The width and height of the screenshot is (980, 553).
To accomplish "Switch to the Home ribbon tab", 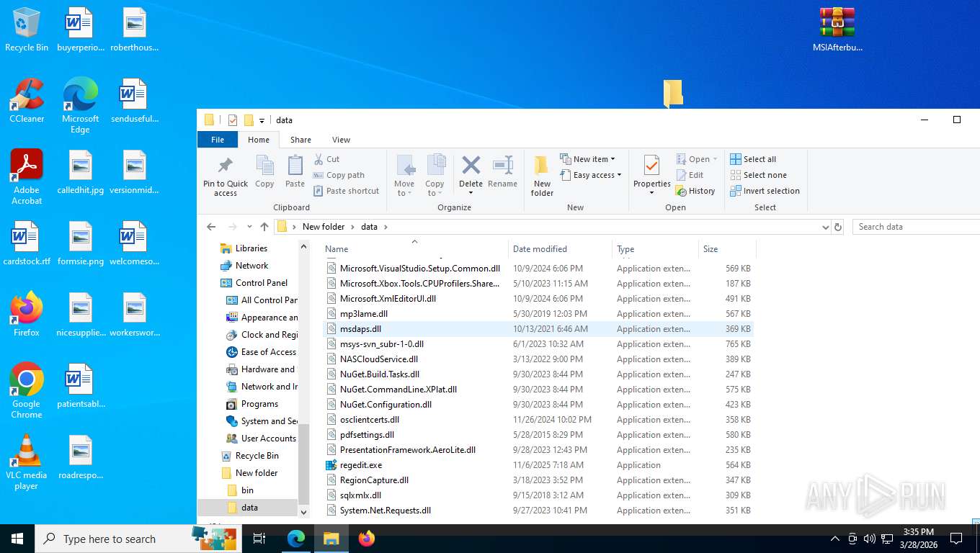I will 259,140.
